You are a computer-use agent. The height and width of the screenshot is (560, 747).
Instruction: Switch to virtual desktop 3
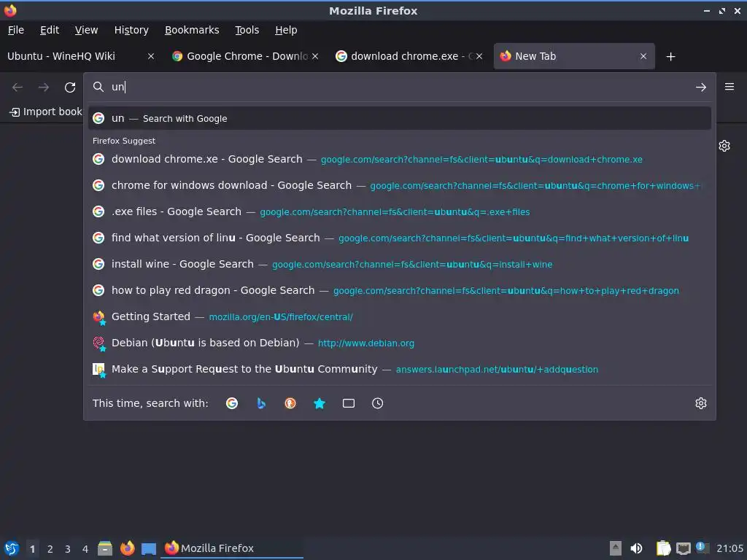click(x=68, y=549)
